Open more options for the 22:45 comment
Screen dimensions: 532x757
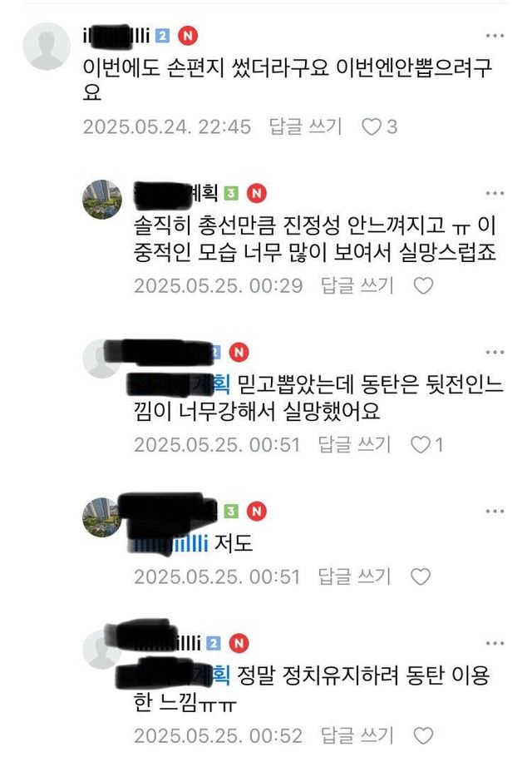(x=495, y=36)
